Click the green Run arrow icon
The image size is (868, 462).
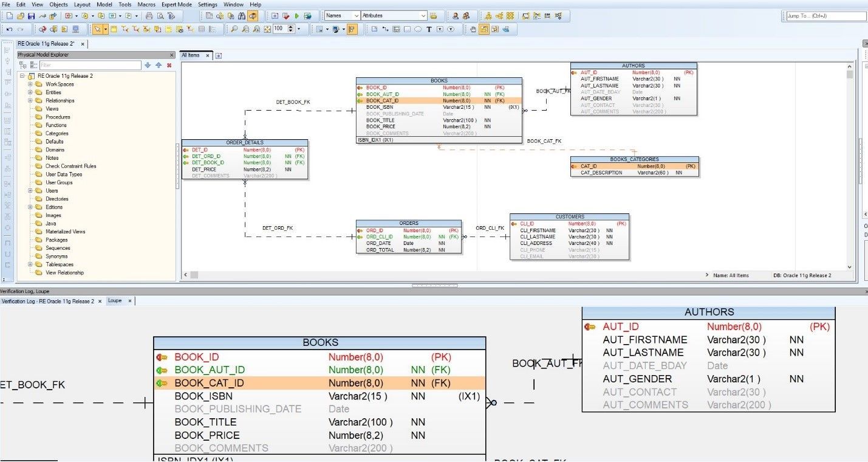click(x=296, y=16)
